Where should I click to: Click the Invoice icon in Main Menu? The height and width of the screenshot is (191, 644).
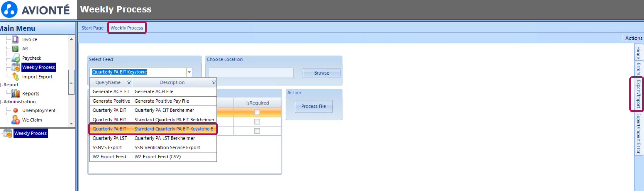15,39
